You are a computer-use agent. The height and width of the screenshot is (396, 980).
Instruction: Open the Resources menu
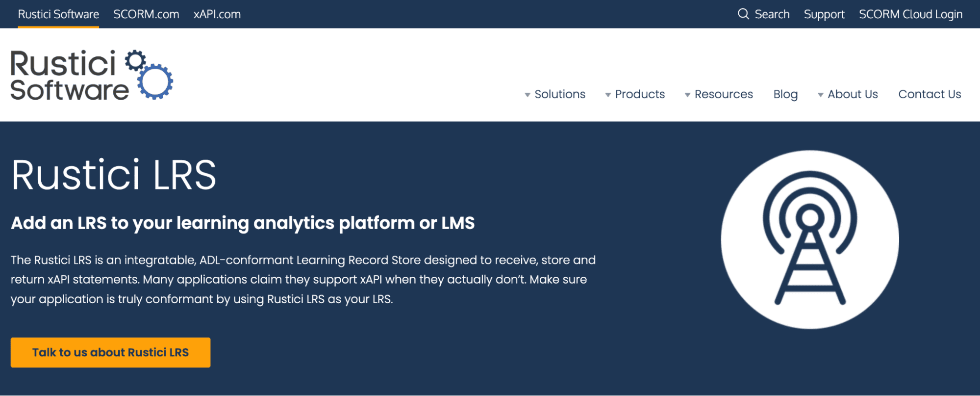coord(724,94)
